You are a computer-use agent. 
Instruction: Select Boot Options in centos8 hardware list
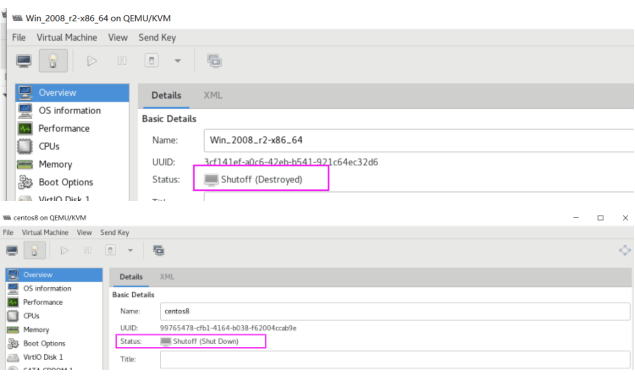(54, 343)
